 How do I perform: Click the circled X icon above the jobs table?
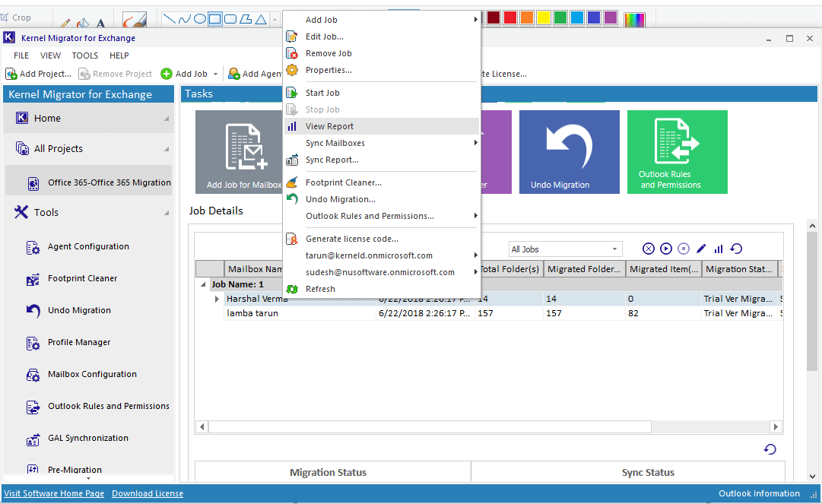click(x=649, y=249)
